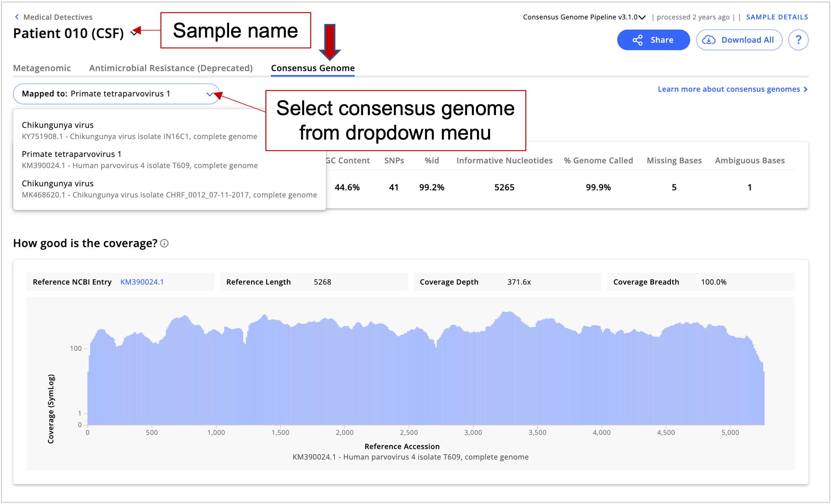Collapse the Mapped to dropdown chevron
This screenshot has width=831, height=504.
click(210, 94)
